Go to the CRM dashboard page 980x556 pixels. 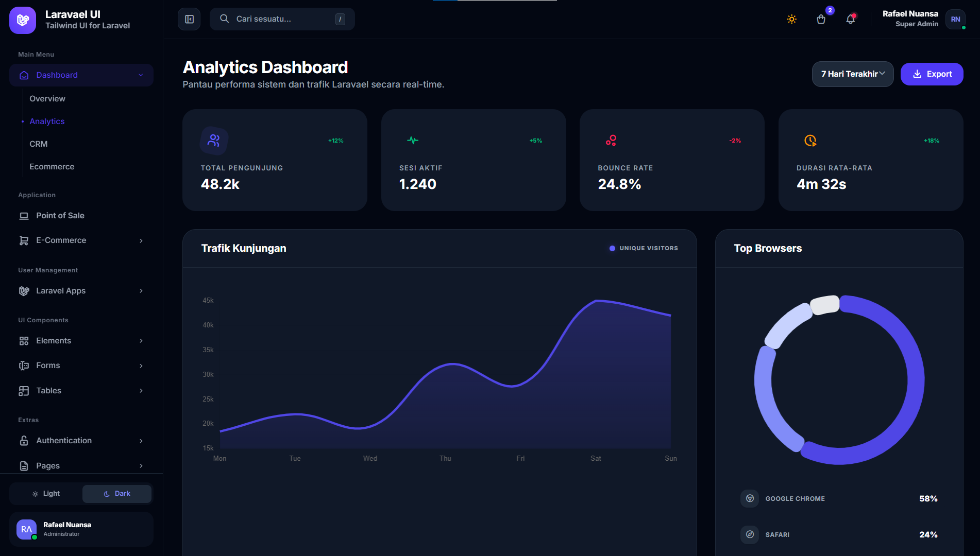point(39,144)
